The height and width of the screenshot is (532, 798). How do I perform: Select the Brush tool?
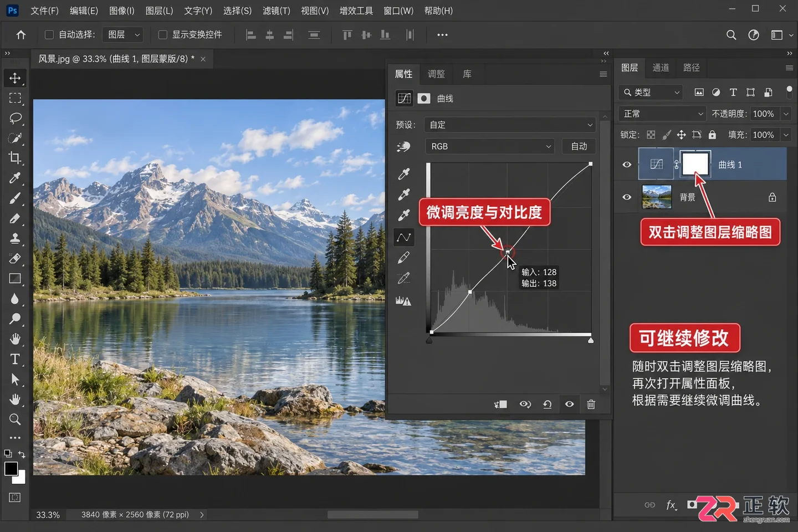click(x=15, y=198)
